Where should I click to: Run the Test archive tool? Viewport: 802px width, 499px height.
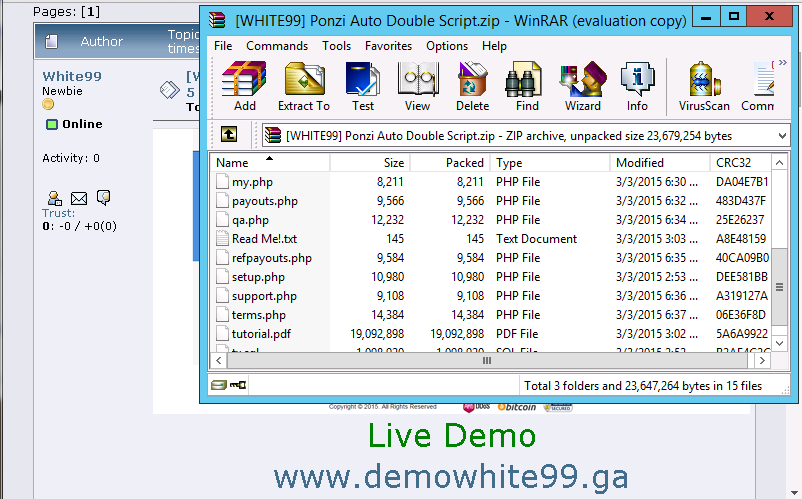point(363,86)
